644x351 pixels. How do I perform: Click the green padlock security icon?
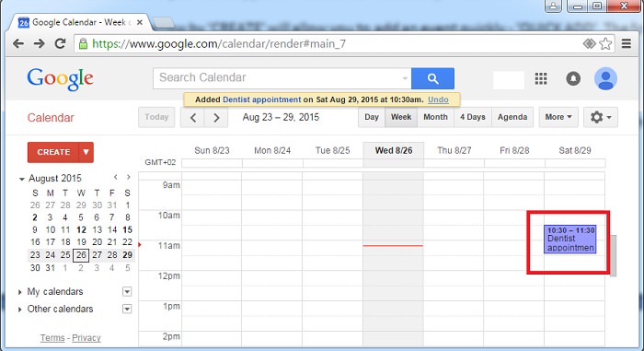(83, 43)
